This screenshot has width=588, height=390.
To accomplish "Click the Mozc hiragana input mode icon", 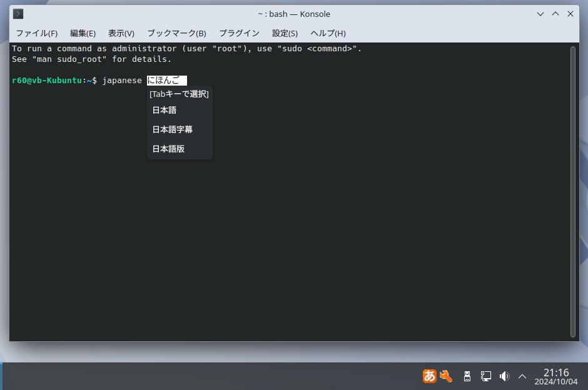I will [430, 376].
